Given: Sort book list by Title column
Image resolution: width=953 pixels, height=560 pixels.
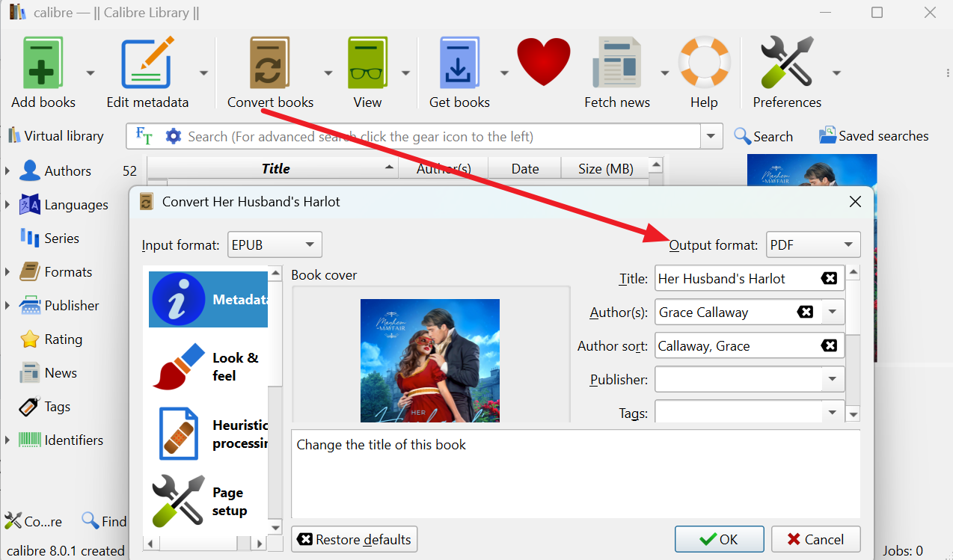Looking at the screenshot, I should click(x=275, y=168).
